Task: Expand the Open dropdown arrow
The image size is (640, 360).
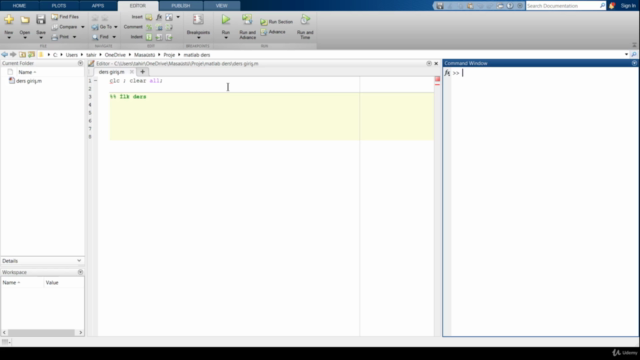Action: click(x=25, y=38)
